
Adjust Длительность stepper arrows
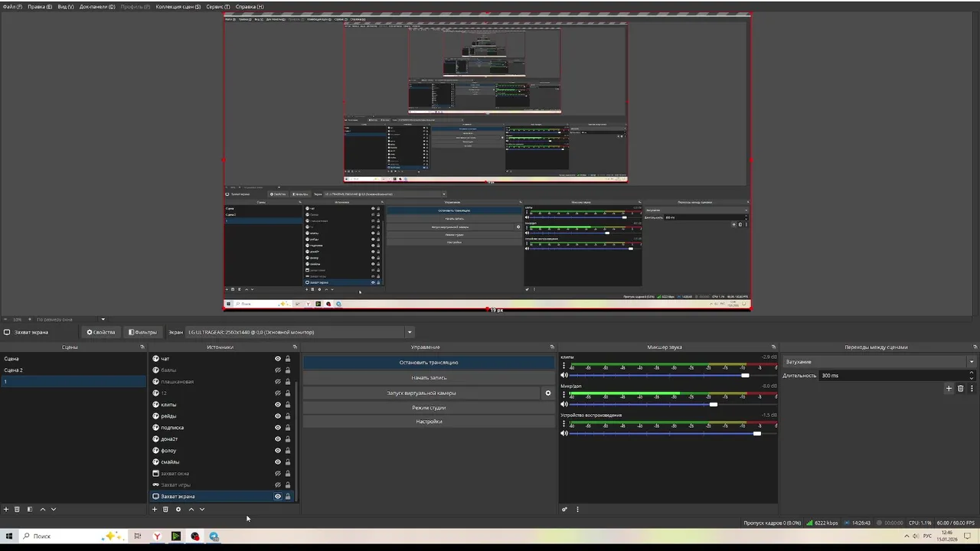coord(972,375)
